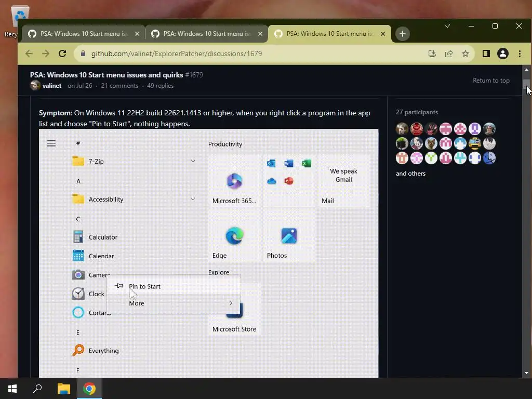
Task: Click the Return to top link
Action: (x=491, y=81)
